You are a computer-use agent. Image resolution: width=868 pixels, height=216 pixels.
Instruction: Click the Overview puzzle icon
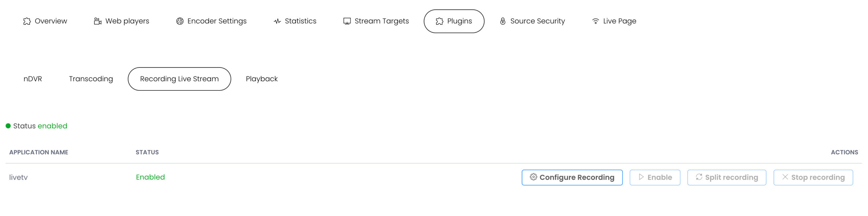[x=27, y=21]
